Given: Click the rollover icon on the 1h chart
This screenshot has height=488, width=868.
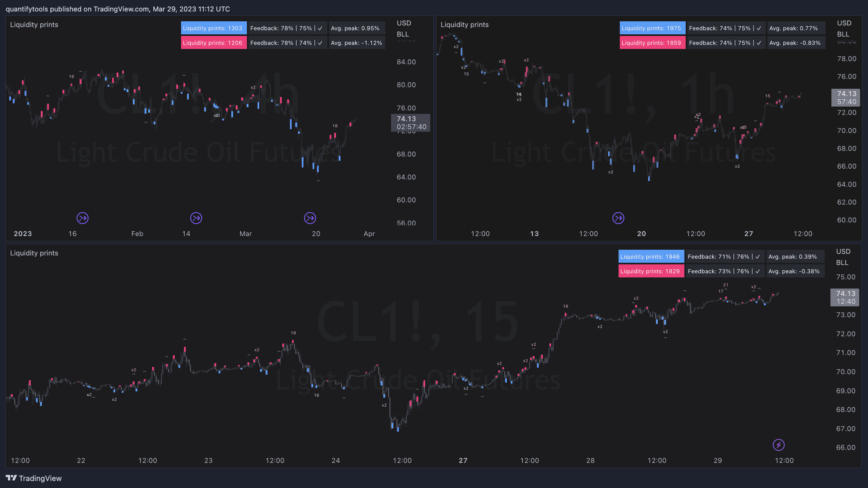Looking at the screenshot, I should point(618,218).
